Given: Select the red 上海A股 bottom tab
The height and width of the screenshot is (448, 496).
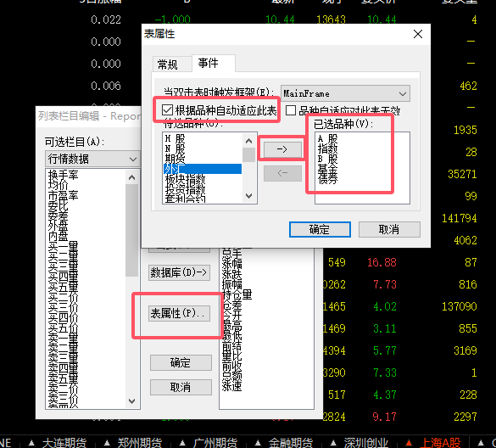Looking at the screenshot, I should coord(440,443).
